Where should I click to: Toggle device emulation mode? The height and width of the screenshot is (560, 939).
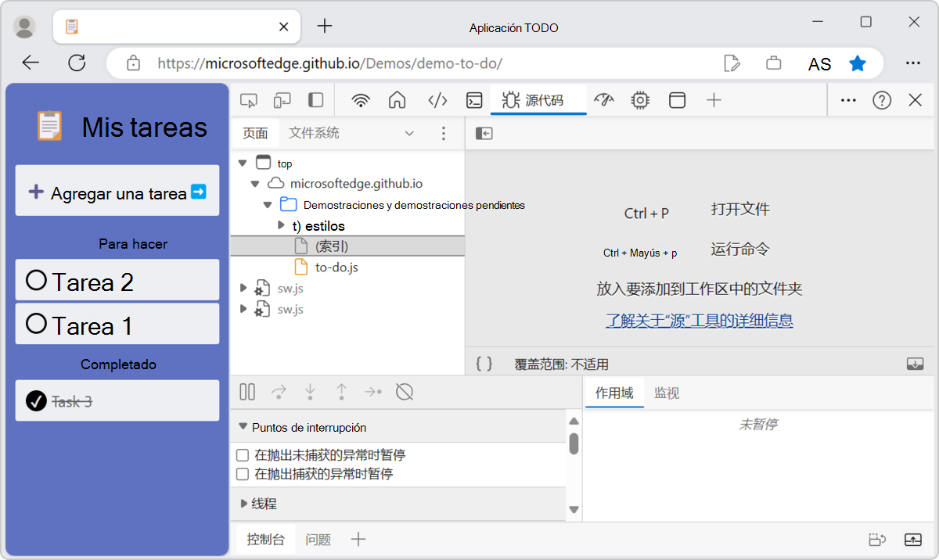coord(282,100)
